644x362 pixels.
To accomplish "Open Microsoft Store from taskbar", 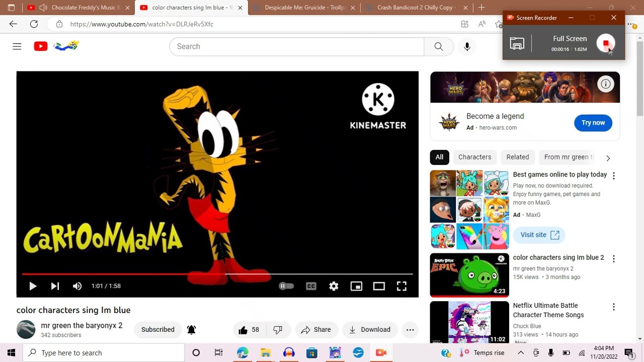I will (312, 353).
